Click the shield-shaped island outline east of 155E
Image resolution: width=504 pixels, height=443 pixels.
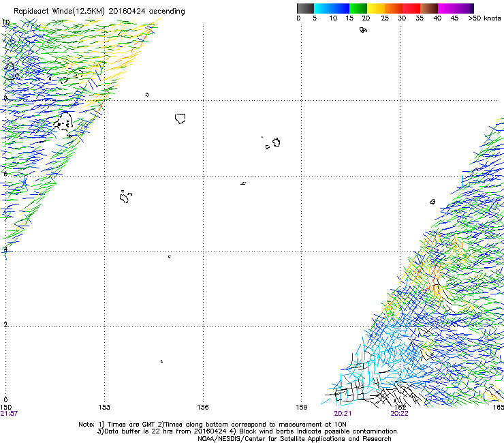[x=180, y=119]
